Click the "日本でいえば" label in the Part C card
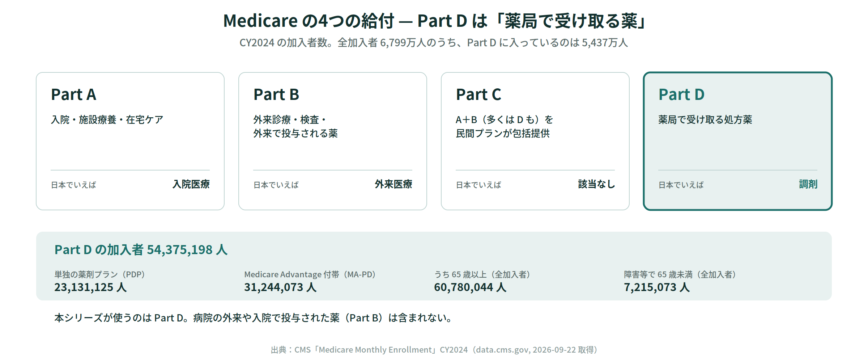The width and height of the screenshot is (868, 362). point(478,185)
